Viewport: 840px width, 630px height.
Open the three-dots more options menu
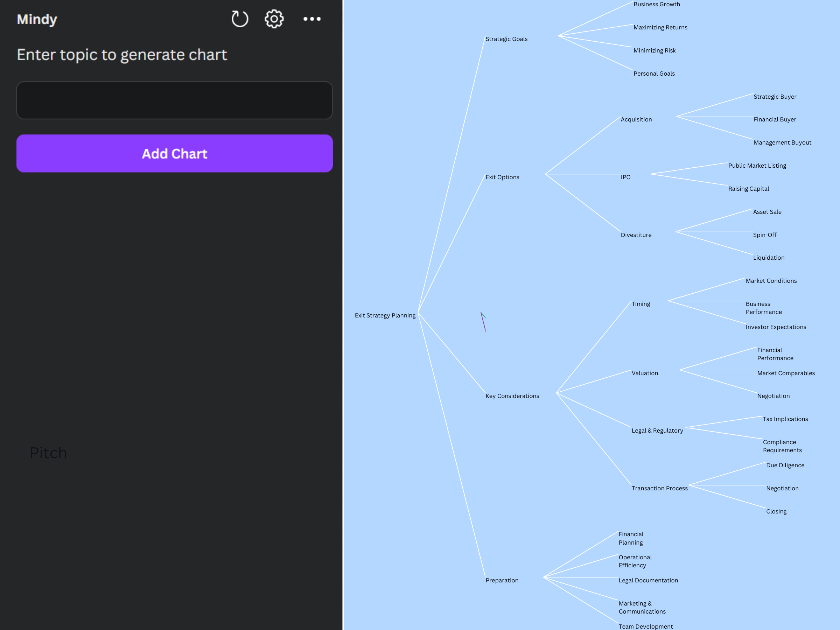(x=312, y=19)
